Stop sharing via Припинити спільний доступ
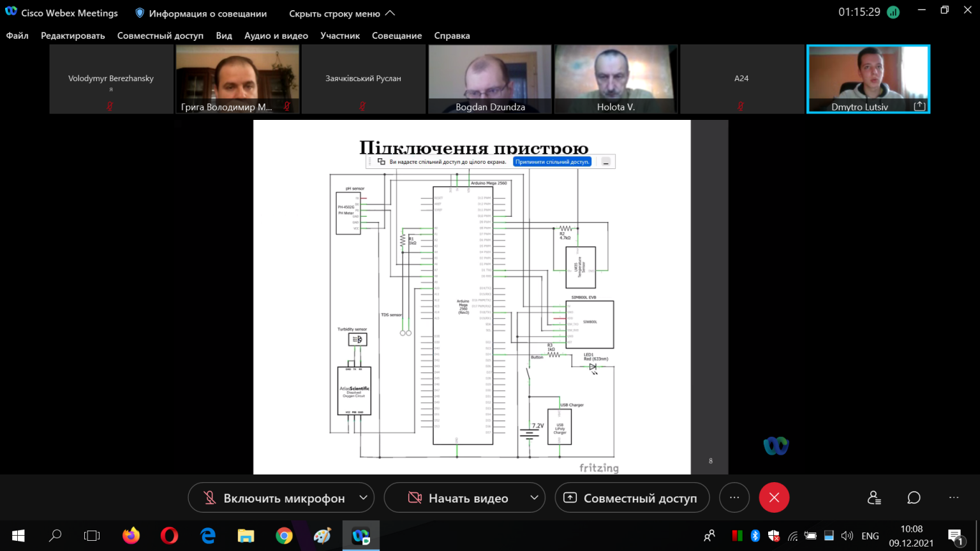This screenshot has width=980, height=551. click(x=552, y=162)
